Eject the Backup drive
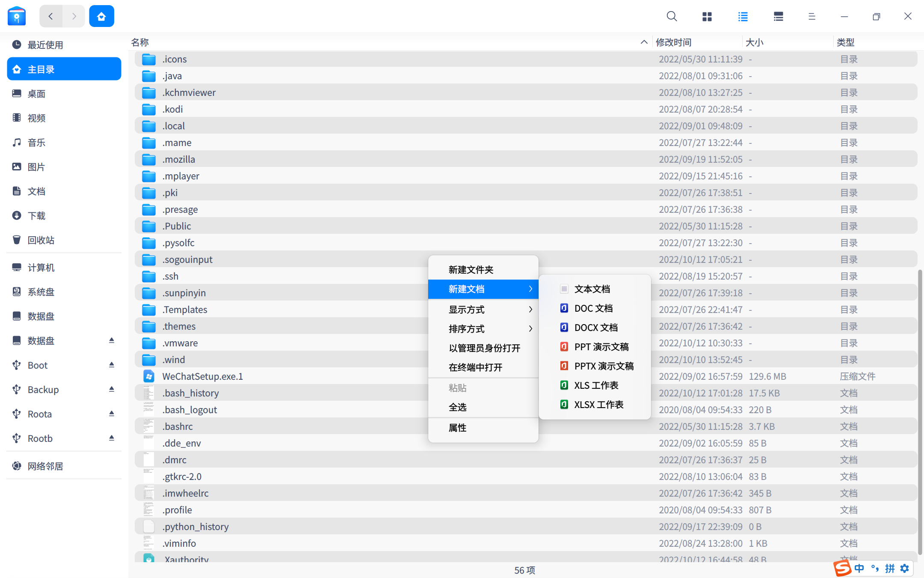 111,389
